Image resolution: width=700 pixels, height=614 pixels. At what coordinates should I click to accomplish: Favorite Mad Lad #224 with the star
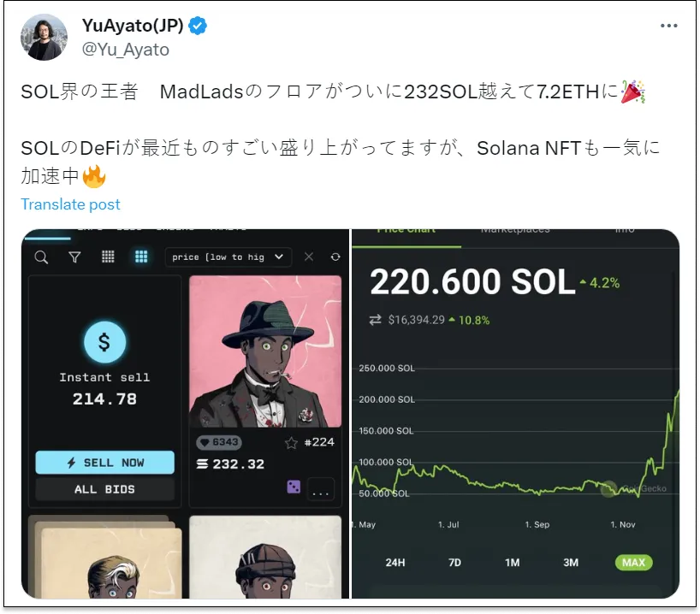pyautogui.click(x=291, y=443)
